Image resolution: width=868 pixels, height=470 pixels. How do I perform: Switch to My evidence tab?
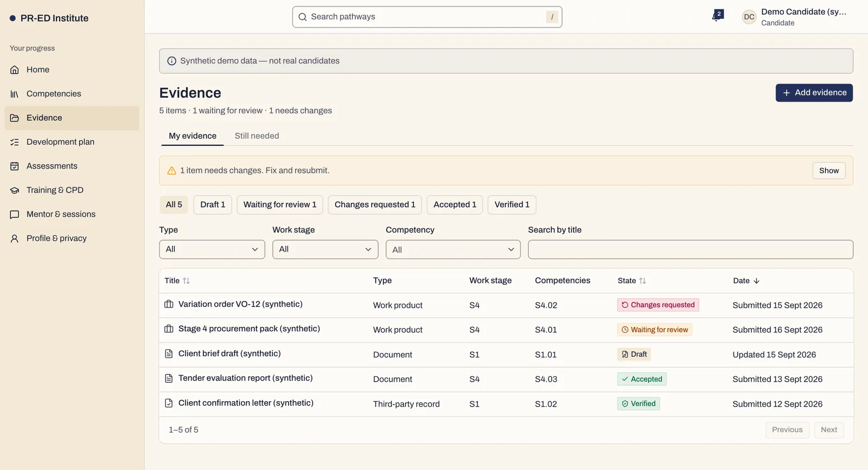click(193, 136)
